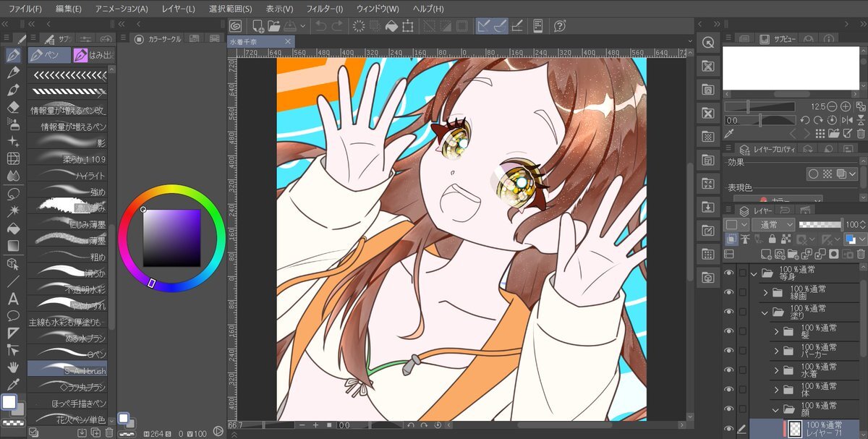Expand the 線画 layer folder

(765, 293)
